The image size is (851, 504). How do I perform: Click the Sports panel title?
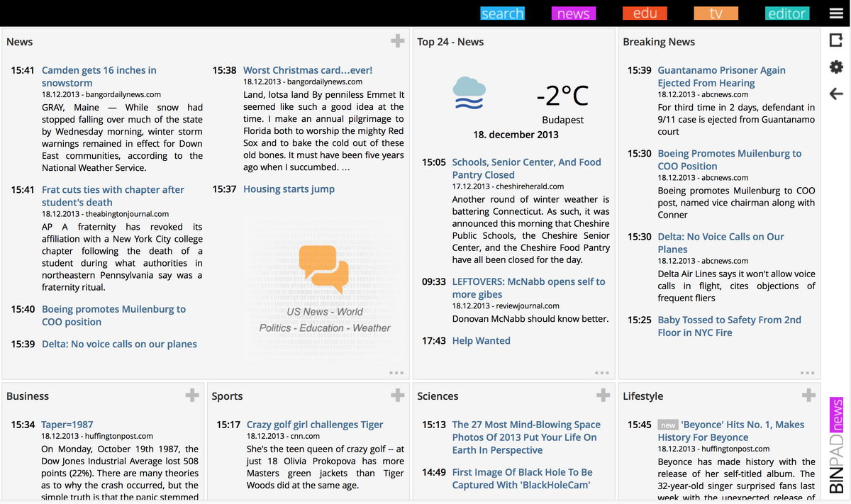tap(227, 396)
